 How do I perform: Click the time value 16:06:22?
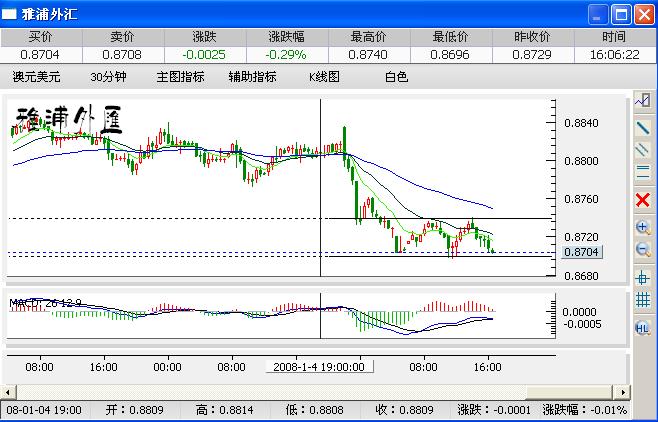tap(615, 55)
